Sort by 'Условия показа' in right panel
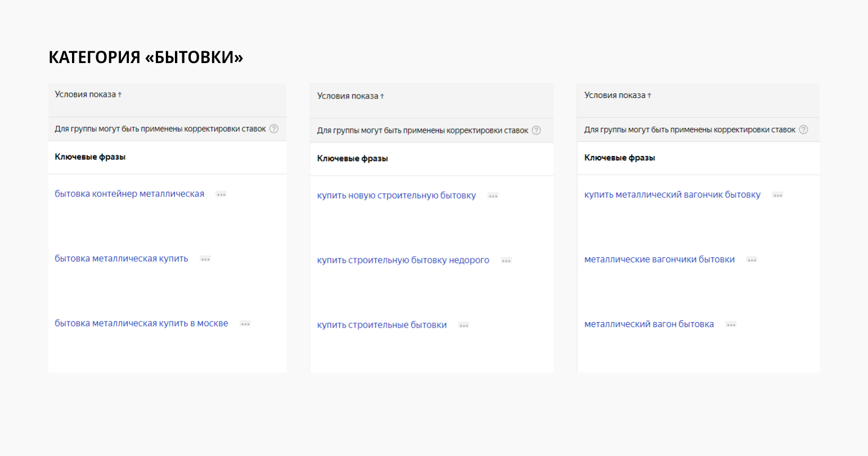This screenshot has height=456, width=868. [x=618, y=96]
